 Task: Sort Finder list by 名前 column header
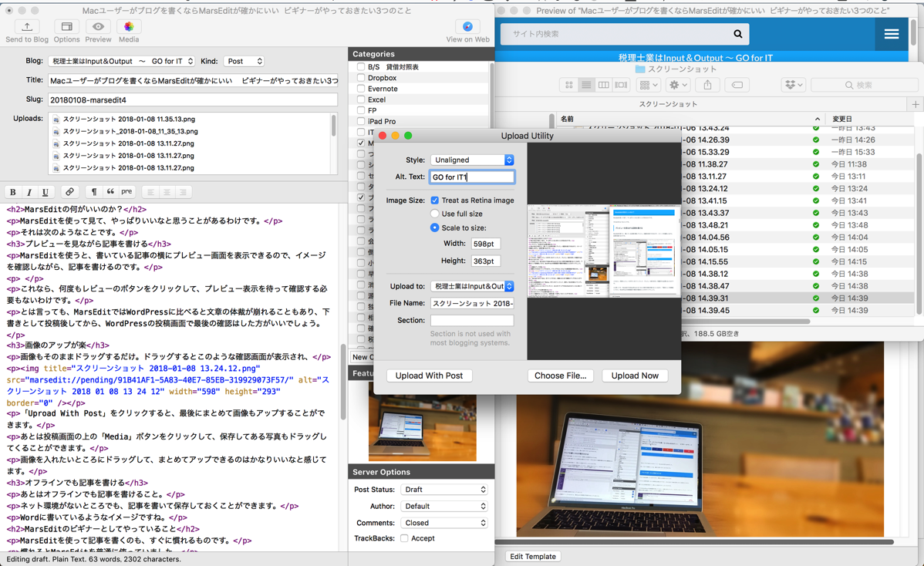pos(690,119)
